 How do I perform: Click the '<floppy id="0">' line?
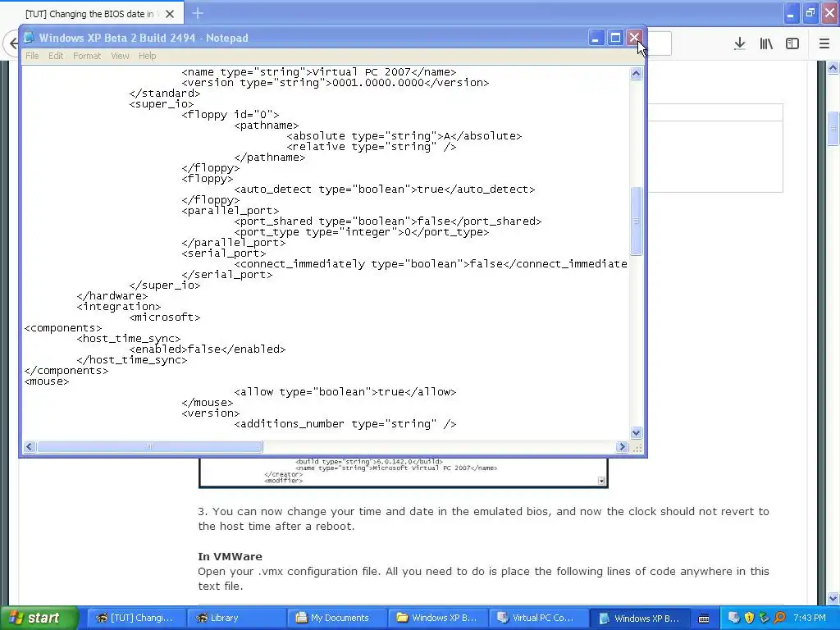pyautogui.click(x=231, y=115)
